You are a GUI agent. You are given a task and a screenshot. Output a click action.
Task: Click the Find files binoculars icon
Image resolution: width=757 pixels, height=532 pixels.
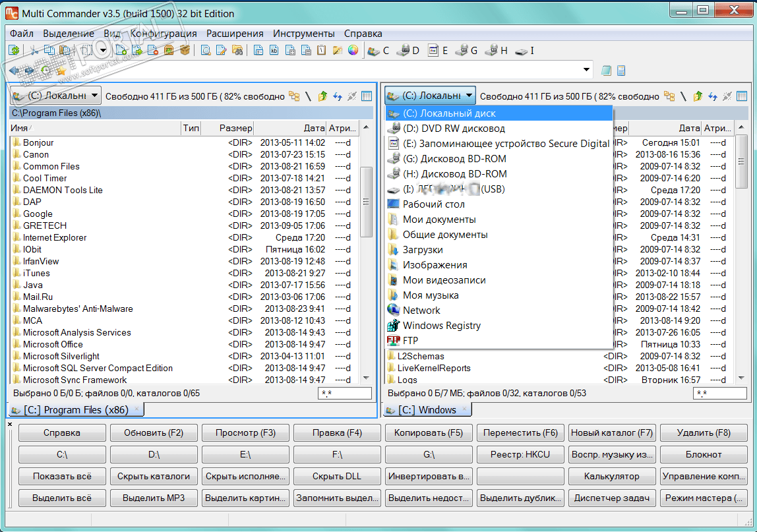click(237, 50)
